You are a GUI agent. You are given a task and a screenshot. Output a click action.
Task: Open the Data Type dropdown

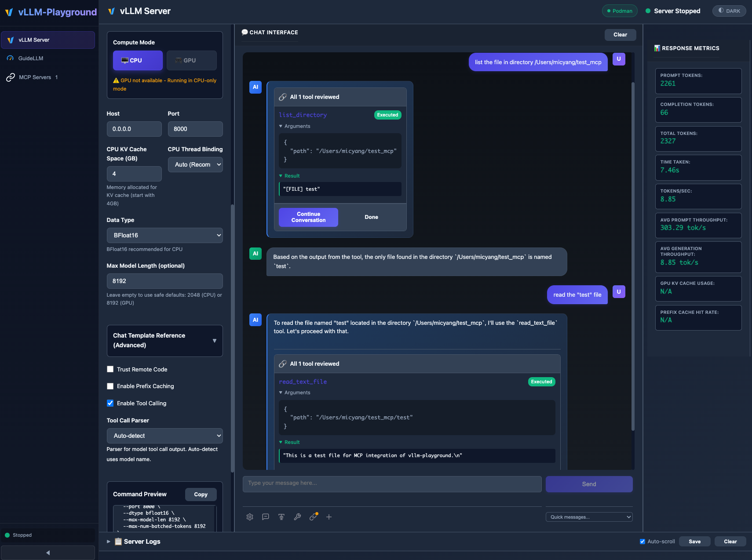pos(164,235)
